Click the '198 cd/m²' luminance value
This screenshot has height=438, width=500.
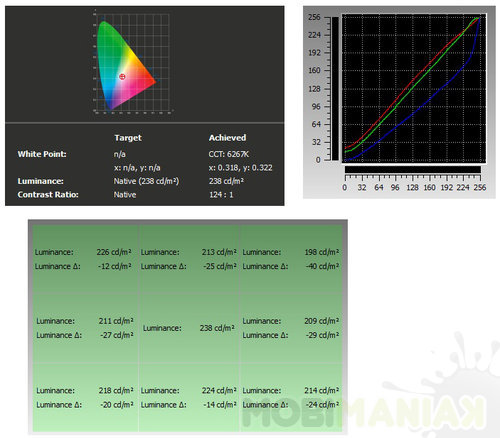click(x=322, y=252)
